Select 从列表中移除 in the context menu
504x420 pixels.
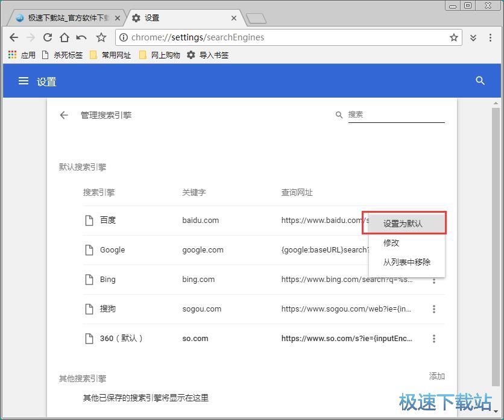point(406,262)
